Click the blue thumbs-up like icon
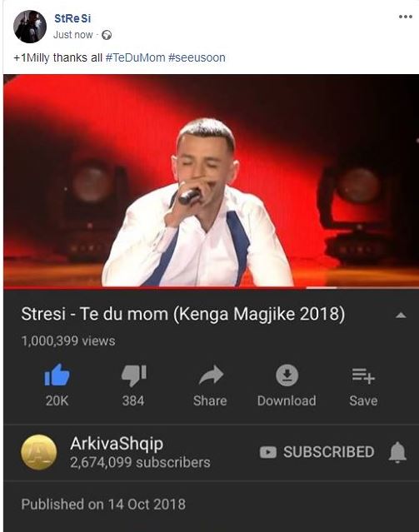Image resolution: width=419 pixels, height=532 pixels. pyautogui.click(x=57, y=375)
